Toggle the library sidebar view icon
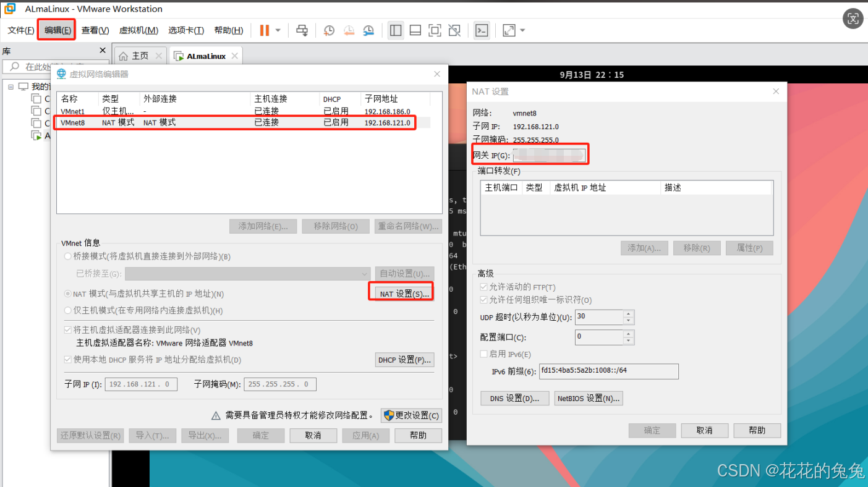 click(396, 30)
